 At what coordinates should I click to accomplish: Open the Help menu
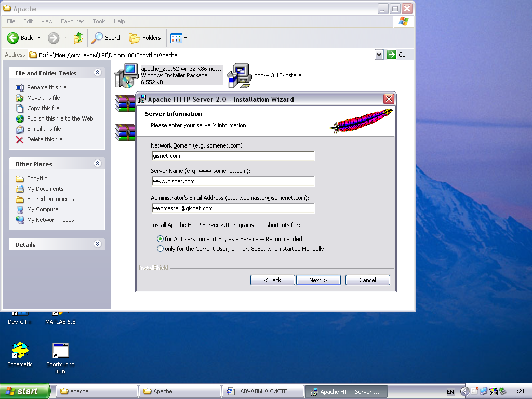click(x=119, y=21)
